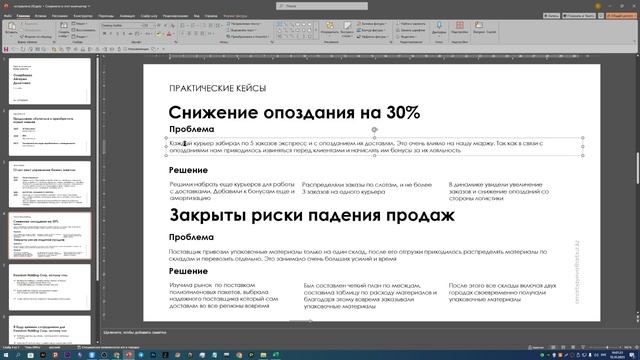The height and width of the screenshot is (360, 640).
Task: Expand Shape Effects (Эффекты фигуры) dropdown
Action: point(373,37)
